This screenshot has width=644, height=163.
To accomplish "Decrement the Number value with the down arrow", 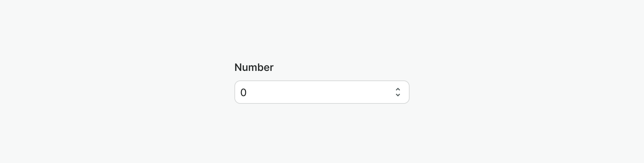I will click(398, 95).
